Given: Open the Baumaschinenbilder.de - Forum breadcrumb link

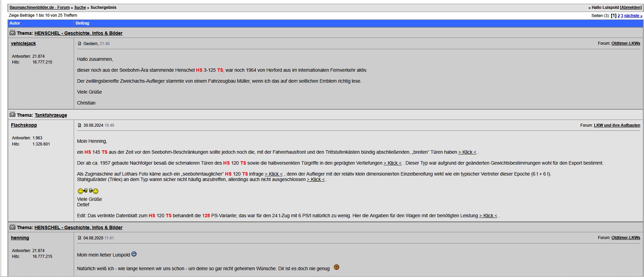Looking at the screenshot, I should tap(40, 8).
